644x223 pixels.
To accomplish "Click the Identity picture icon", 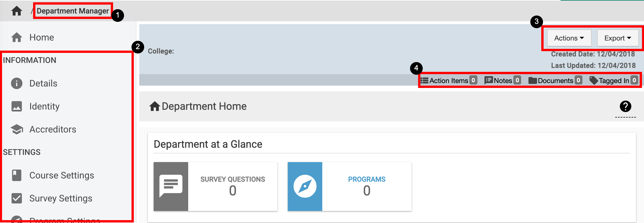I will (17, 106).
